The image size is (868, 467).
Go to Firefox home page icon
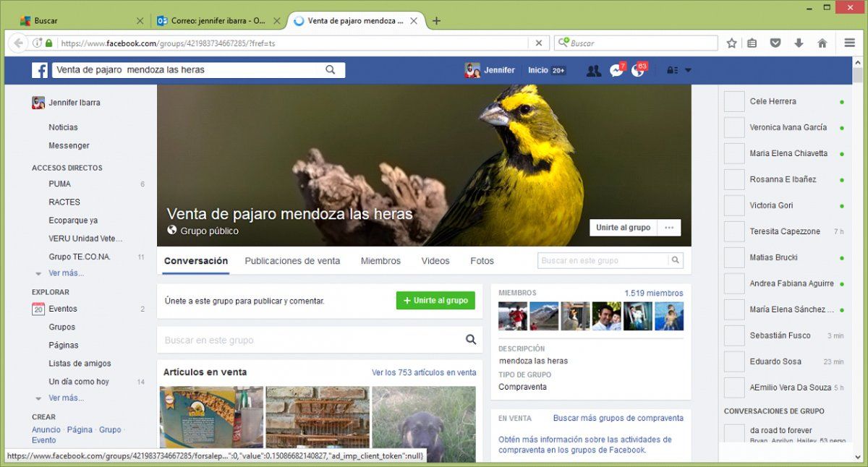point(822,43)
